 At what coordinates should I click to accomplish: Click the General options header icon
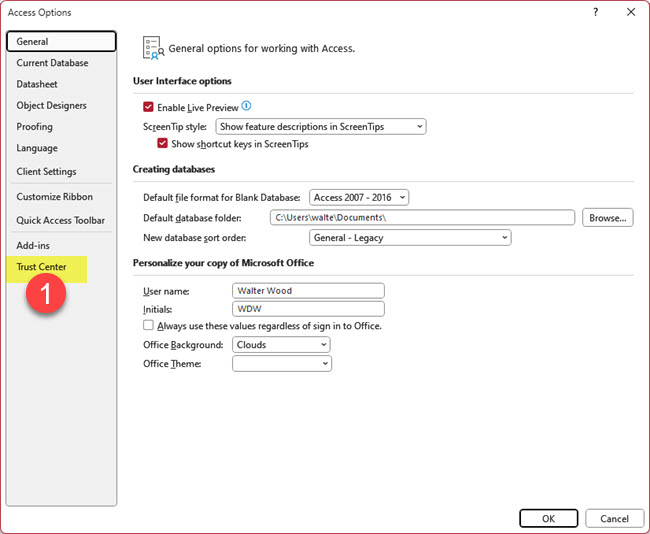point(153,48)
